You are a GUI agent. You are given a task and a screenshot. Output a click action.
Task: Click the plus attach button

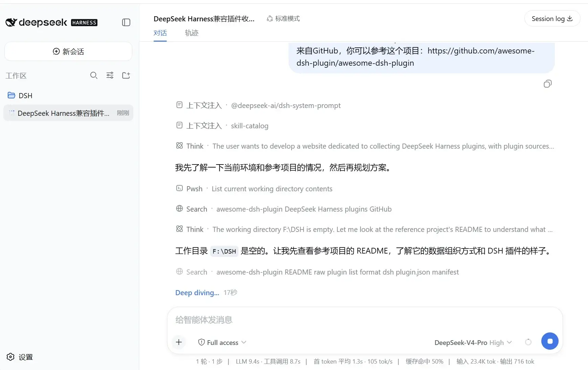(x=179, y=342)
